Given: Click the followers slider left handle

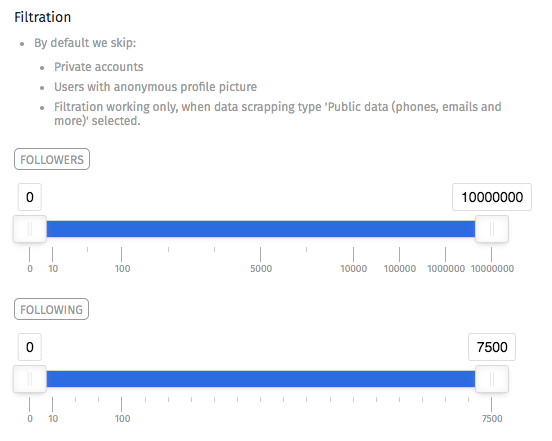Looking at the screenshot, I should pos(30,229).
